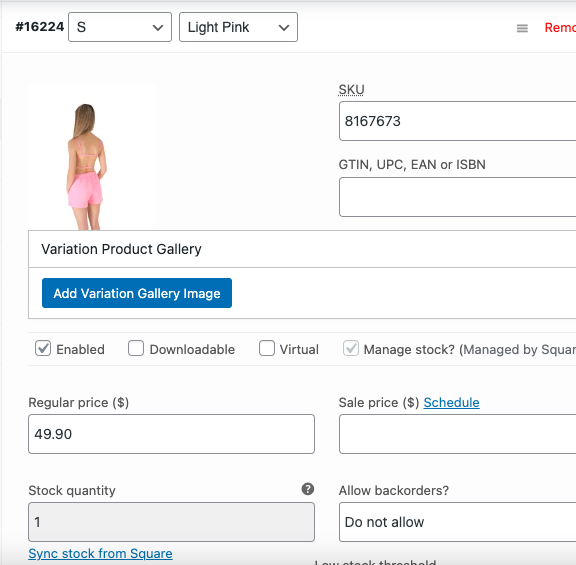The height and width of the screenshot is (565, 576).
Task: Toggle the Enabled checkbox
Action: point(43,348)
